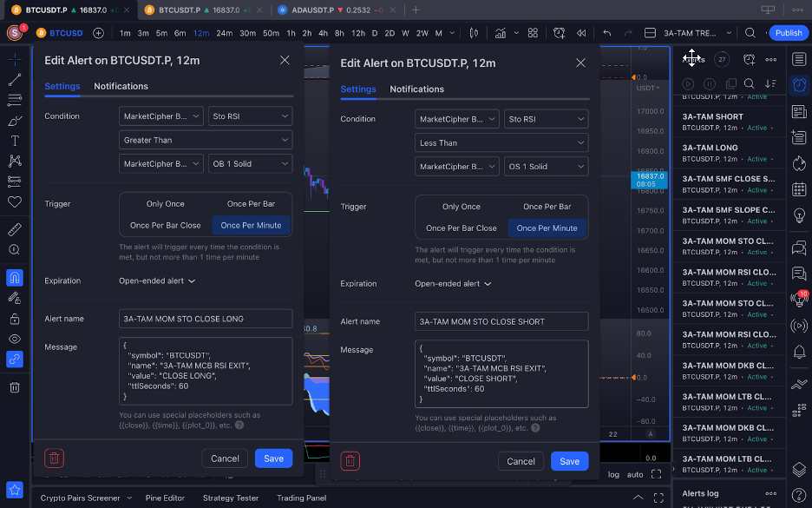812x508 pixels.
Task: Open the chart patterns tool
Action: 15,161
